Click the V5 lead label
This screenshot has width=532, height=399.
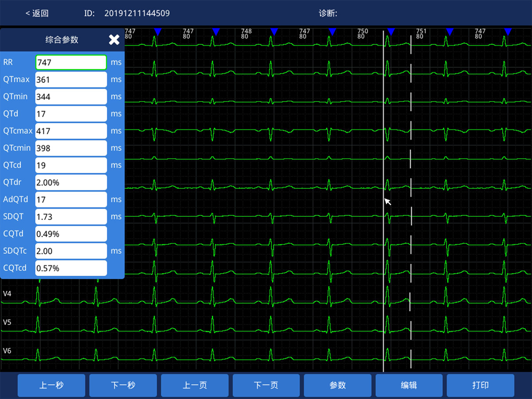[7, 322]
